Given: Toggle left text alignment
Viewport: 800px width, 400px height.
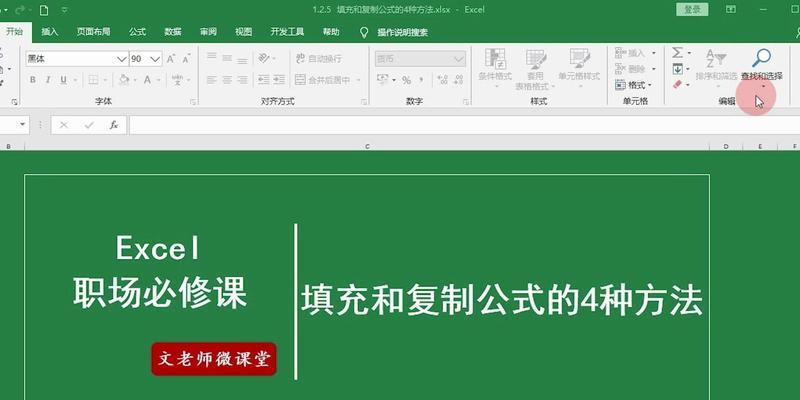Looking at the screenshot, I should [x=212, y=80].
